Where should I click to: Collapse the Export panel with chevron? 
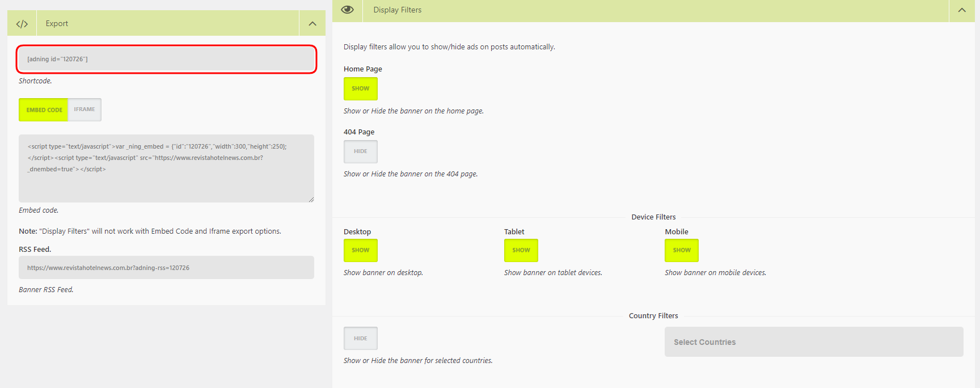pos(312,24)
